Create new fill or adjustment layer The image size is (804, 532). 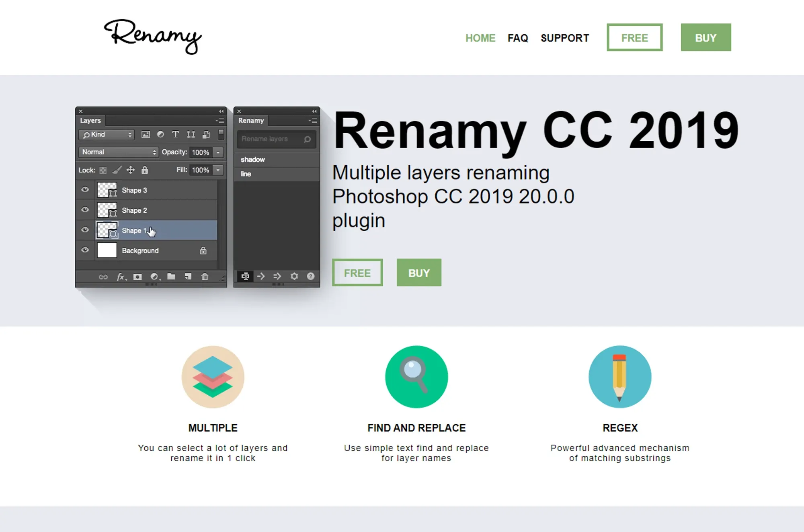pyautogui.click(x=155, y=277)
